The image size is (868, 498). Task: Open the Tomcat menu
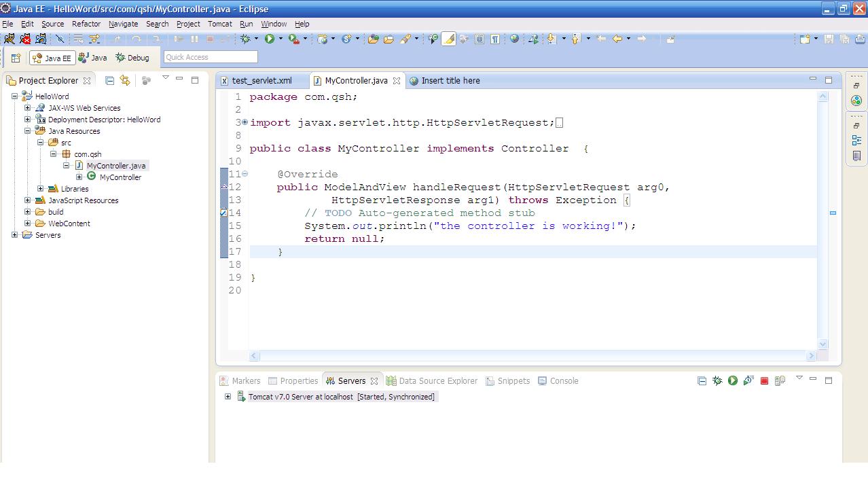coord(220,24)
